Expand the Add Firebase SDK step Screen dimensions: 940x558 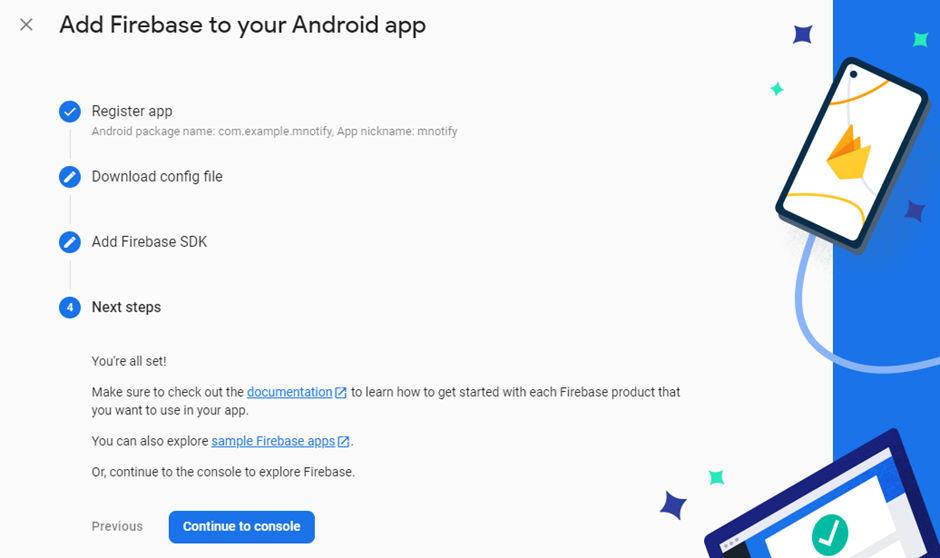point(149,242)
